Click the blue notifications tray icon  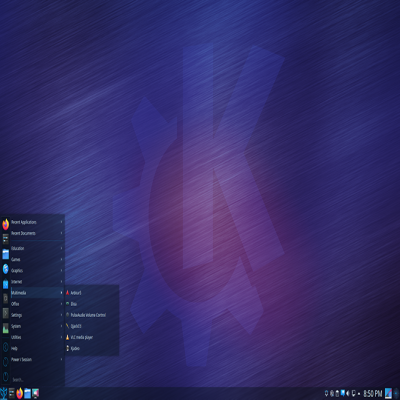click(343, 394)
